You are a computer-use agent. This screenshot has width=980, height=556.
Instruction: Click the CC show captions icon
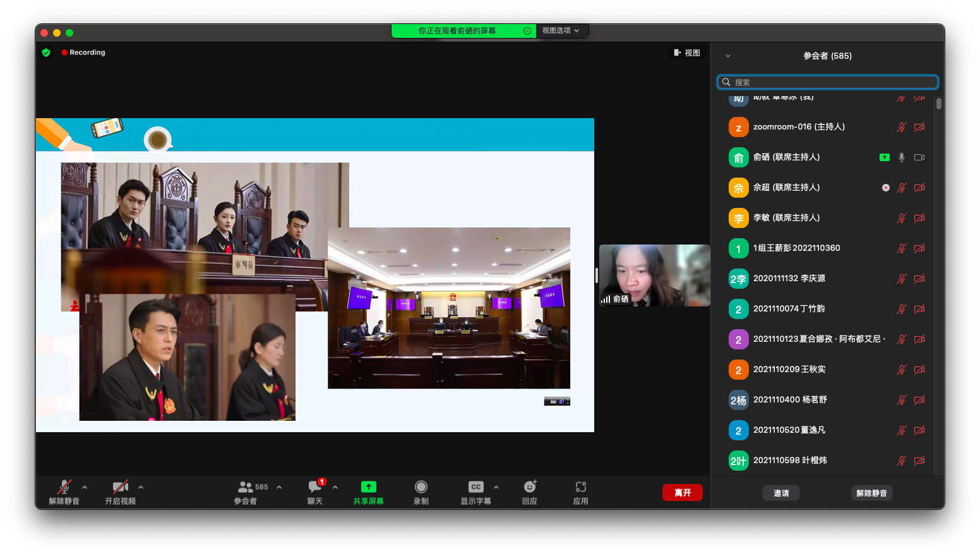(476, 487)
